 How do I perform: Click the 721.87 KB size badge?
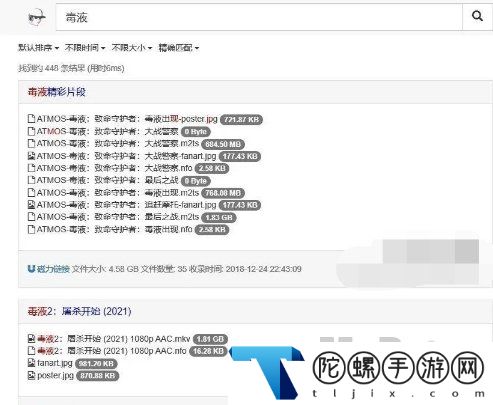pyautogui.click(x=241, y=119)
